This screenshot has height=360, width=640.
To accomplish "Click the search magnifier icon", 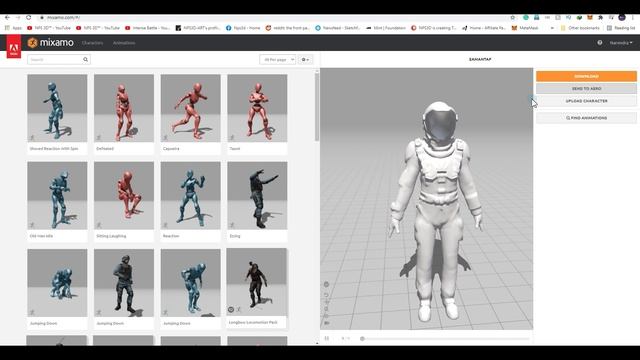I will pos(86,60).
